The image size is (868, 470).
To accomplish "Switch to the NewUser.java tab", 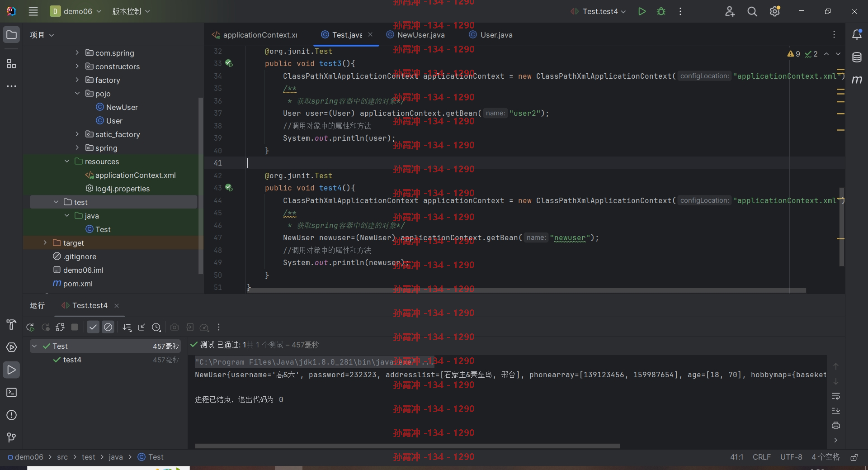I will [415, 35].
